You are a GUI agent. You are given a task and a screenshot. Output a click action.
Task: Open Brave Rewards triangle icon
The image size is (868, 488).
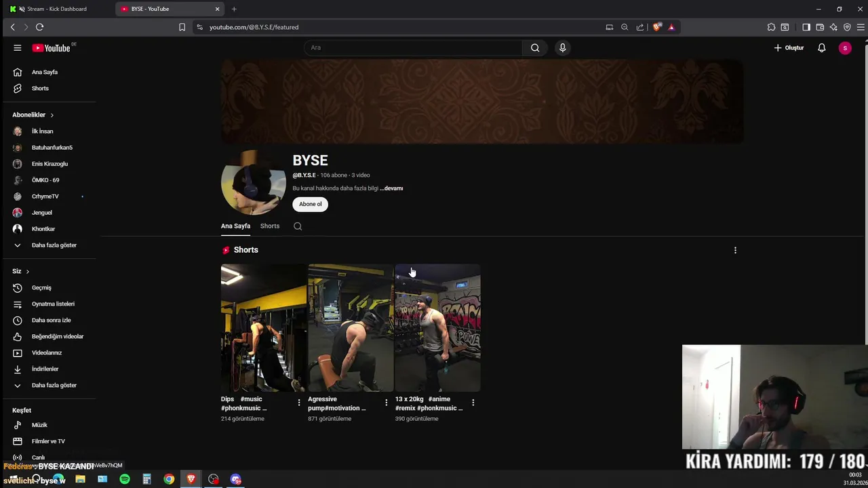tap(671, 27)
